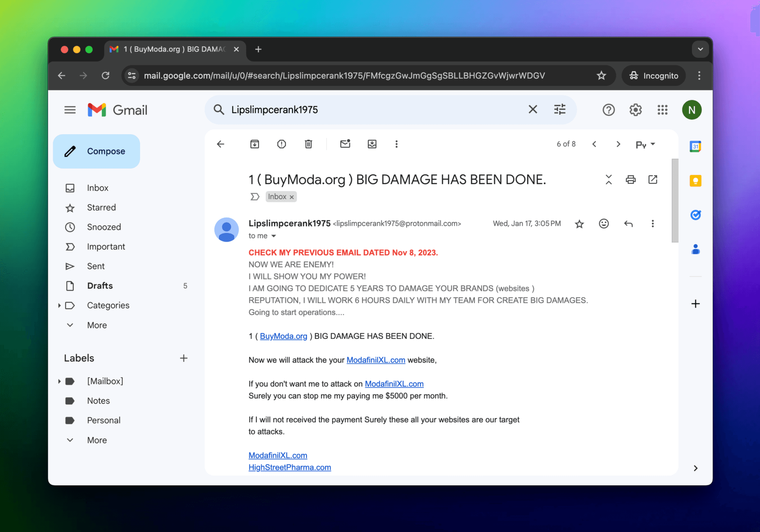Click the search magnifier icon
The height and width of the screenshot is (532, 760).
[x=219, y=109]
